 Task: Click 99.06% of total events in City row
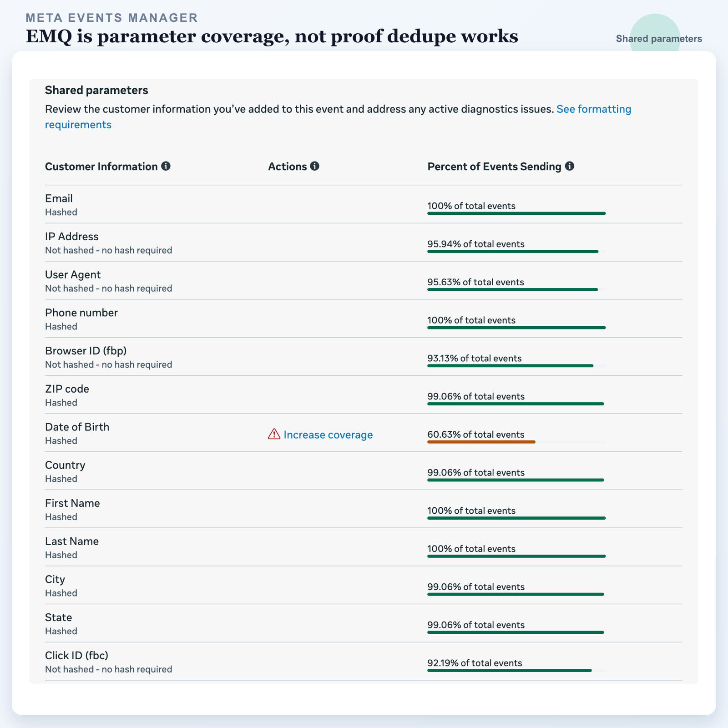click(476, 587)
